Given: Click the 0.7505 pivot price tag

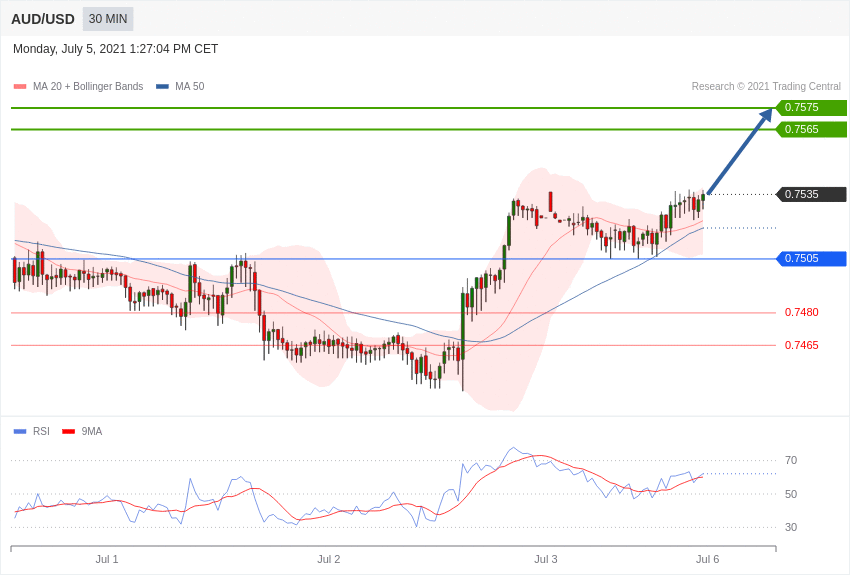Looking at the screenshot, I should tap(812, 258).
